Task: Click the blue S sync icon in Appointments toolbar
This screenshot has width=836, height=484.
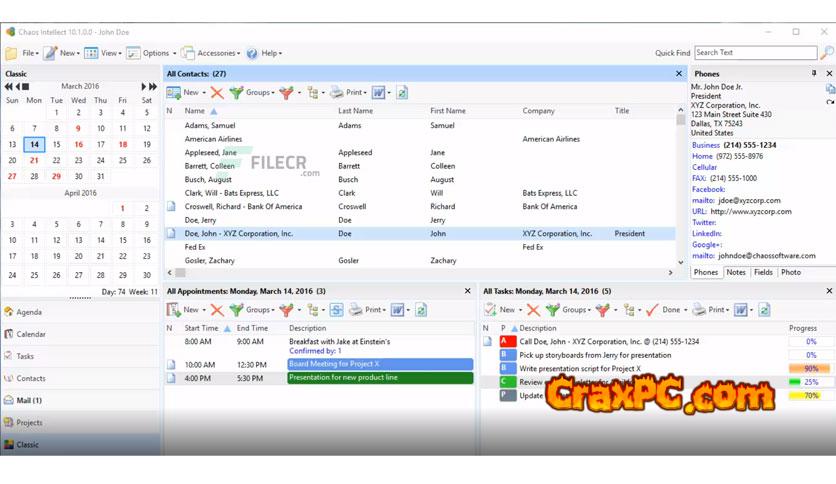Action: 336,310
